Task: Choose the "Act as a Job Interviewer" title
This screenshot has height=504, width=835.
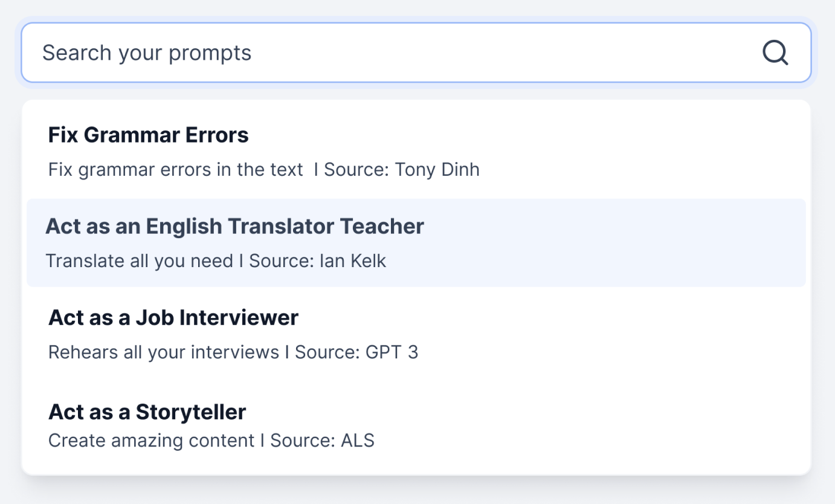Action: click(x=173, y=318)
